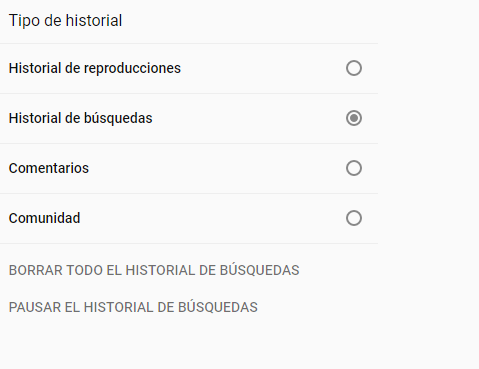Select the Historial de reproducciones radio button
This screenshot has height=369, width=479.
pyautogui.click(x=354, y=68)
